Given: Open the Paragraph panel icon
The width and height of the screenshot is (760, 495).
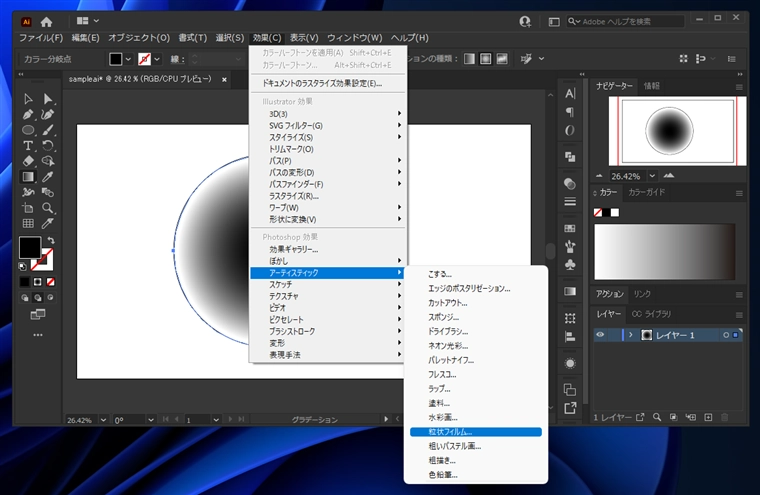Looking at the screenshot, I should [570, 112].
